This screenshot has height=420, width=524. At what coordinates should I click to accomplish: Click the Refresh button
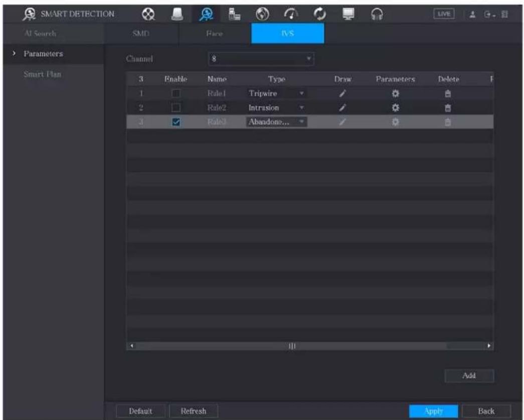(x=194, y=411)
